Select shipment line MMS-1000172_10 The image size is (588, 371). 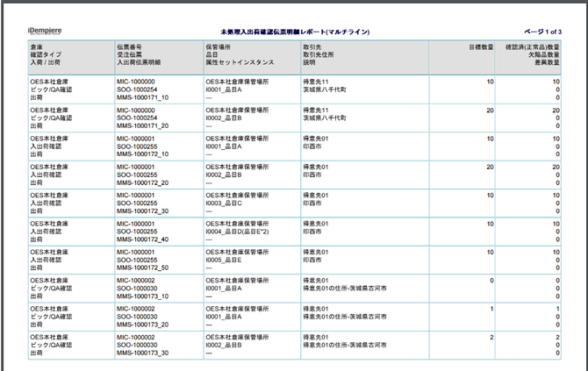click(142, 154)
